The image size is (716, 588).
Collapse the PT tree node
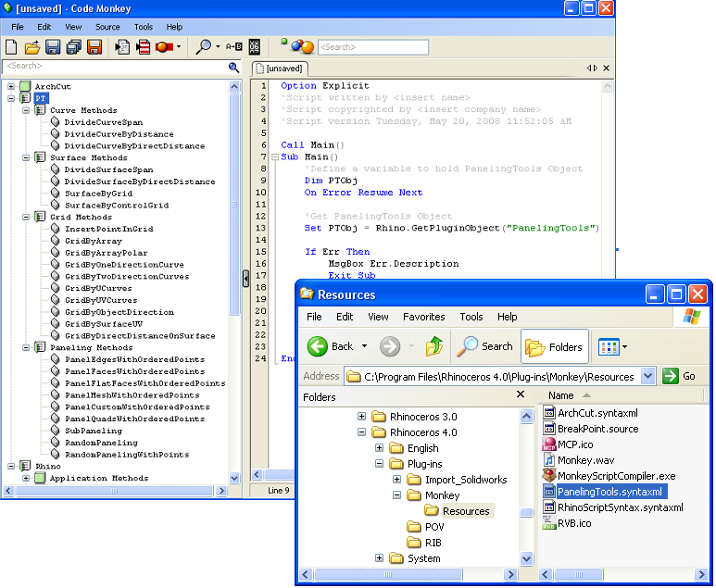point(11,98)
